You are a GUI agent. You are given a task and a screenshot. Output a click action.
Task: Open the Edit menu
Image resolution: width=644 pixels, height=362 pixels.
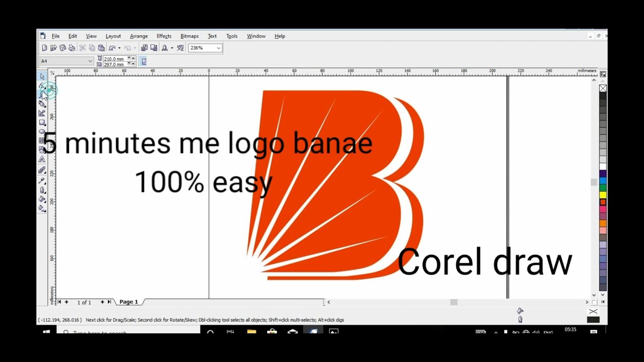click(x=73, y=36)
